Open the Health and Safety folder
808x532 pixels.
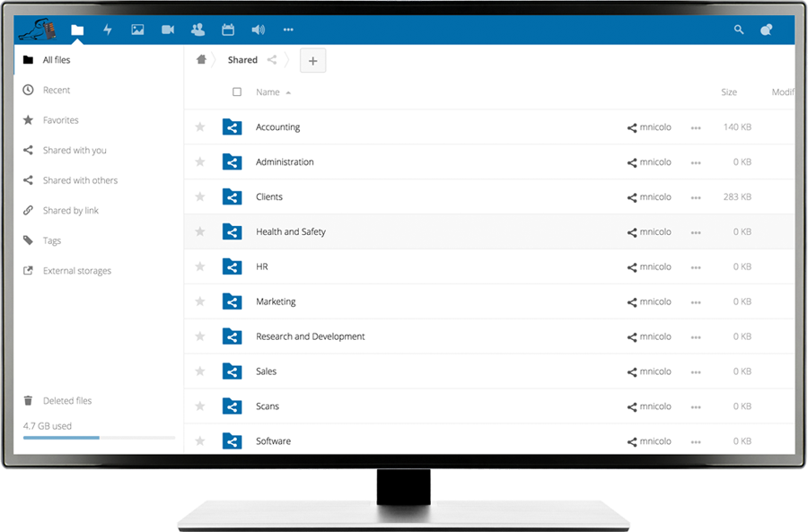coord(290,231)
